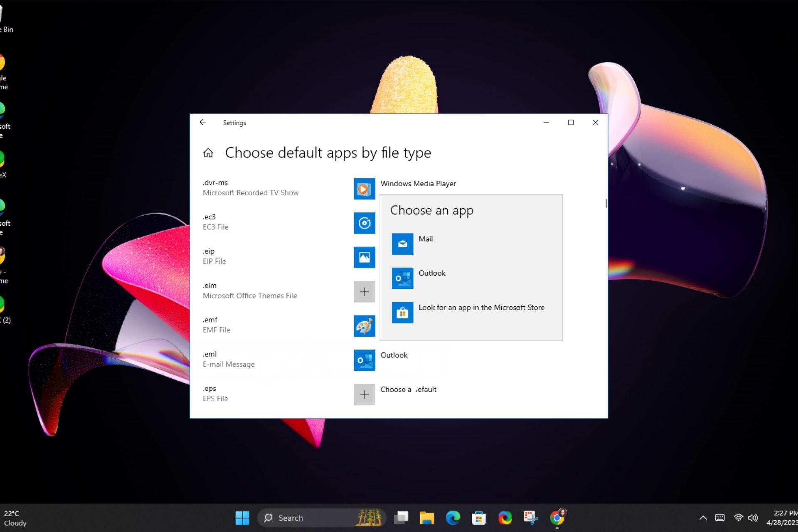Image resolution: width=798 pixels, height=532 pixels.
Task: Click the Photos icon for .eip
Action: tap(364, 257)
